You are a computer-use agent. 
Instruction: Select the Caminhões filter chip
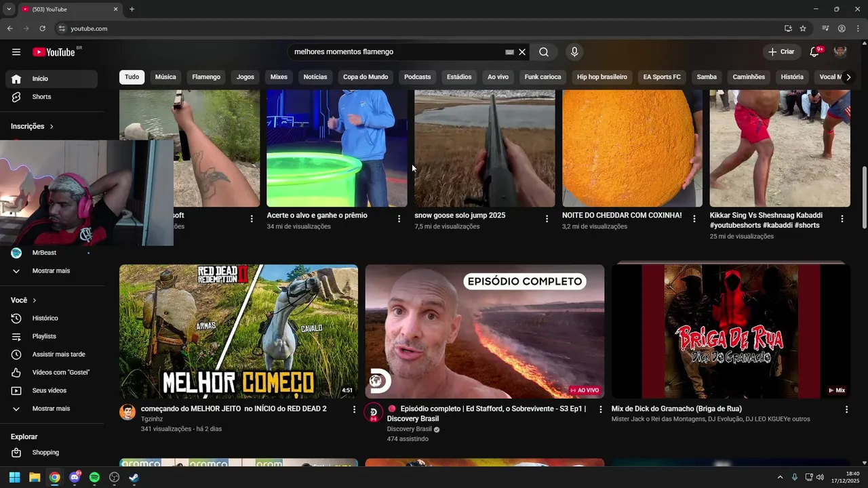pyautogui.click(x=749, y=77)
